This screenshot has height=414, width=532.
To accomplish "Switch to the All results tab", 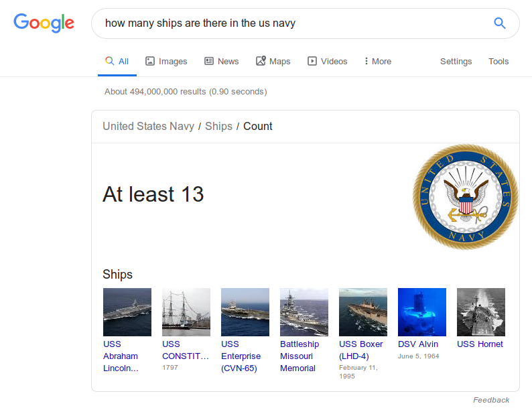I will 117,62.
